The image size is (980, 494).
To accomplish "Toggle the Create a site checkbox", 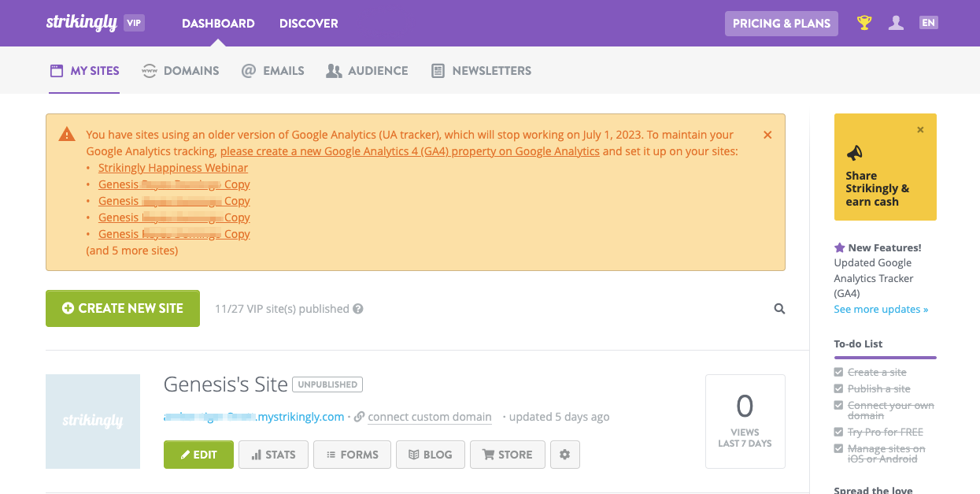I will (838, 373).
